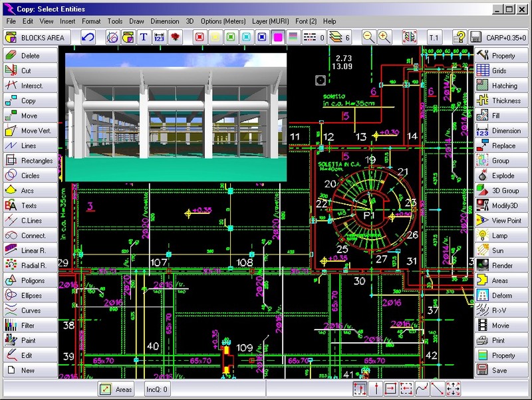The height and width of the screenshot is (400, 532).
Task: Click the circle slash toolbar icon
Action: click(x=112, y=37)
